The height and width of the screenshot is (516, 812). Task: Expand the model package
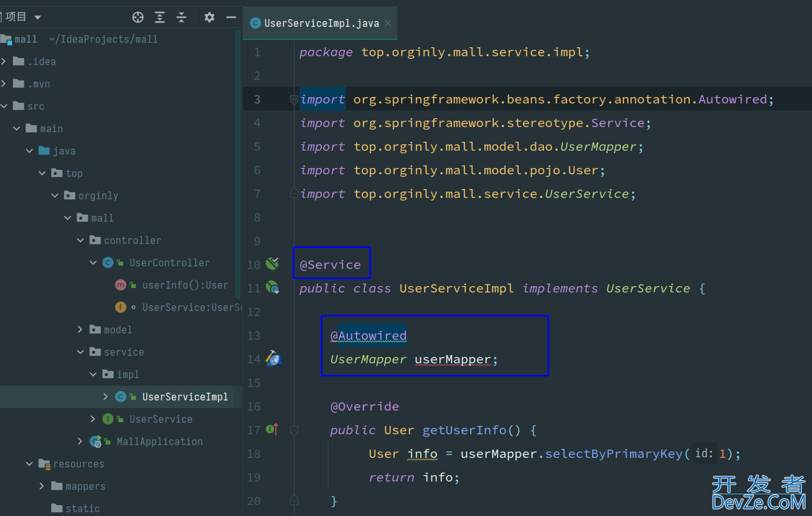pyautogui.click(x=80, y=330)
